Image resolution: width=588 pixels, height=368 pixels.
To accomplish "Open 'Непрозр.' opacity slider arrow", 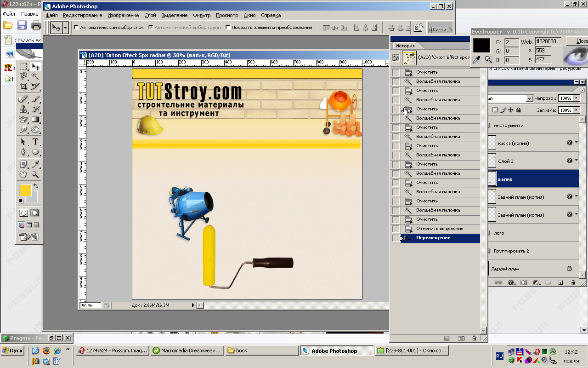I will pos(577,98).
